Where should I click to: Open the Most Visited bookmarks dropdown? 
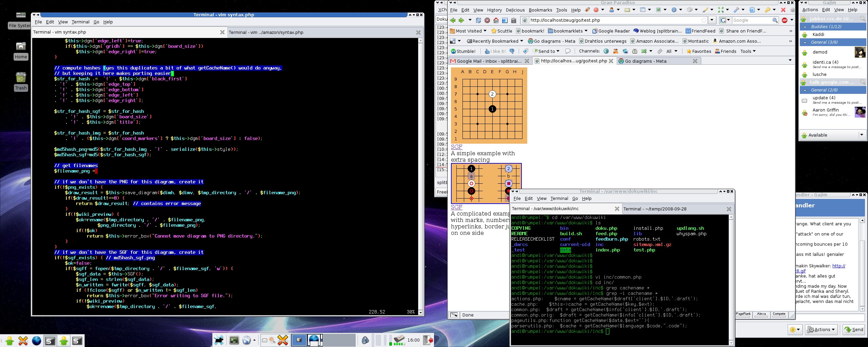pos(468,31)
